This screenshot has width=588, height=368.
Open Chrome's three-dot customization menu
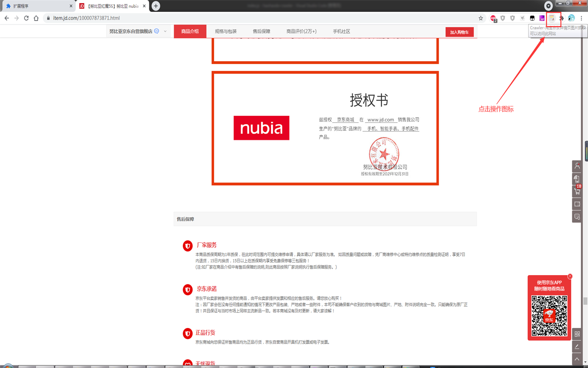click(x=581, y=18)
